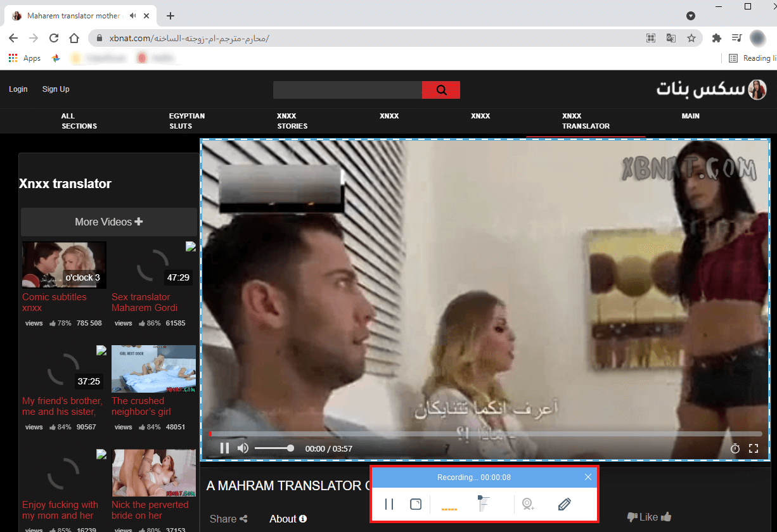Pause the screen recording

coord(389,504)
